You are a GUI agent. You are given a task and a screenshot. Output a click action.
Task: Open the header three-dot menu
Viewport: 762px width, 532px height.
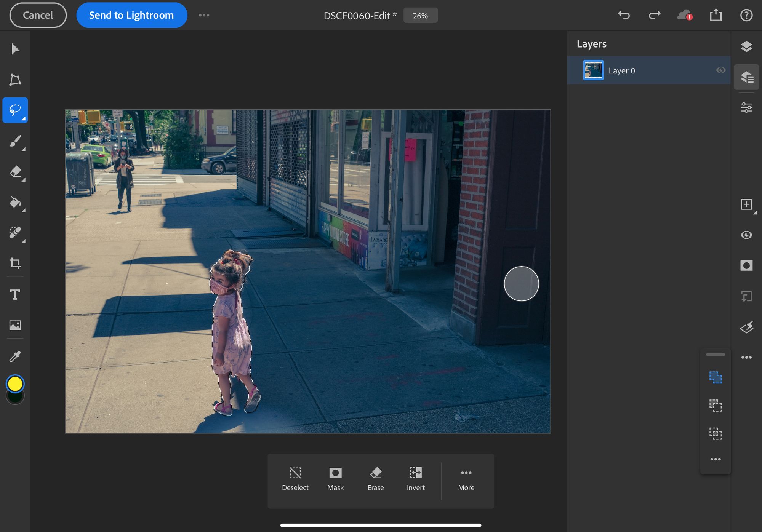pos(204,15)
